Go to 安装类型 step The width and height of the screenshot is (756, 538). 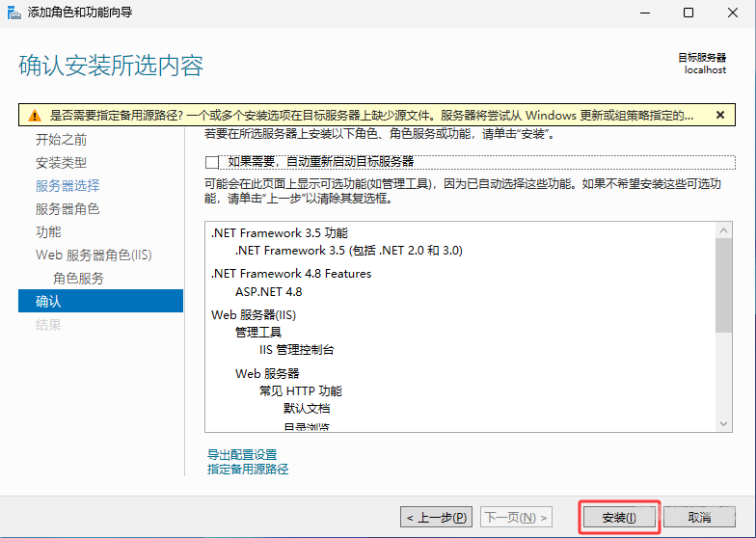point(62,163)
